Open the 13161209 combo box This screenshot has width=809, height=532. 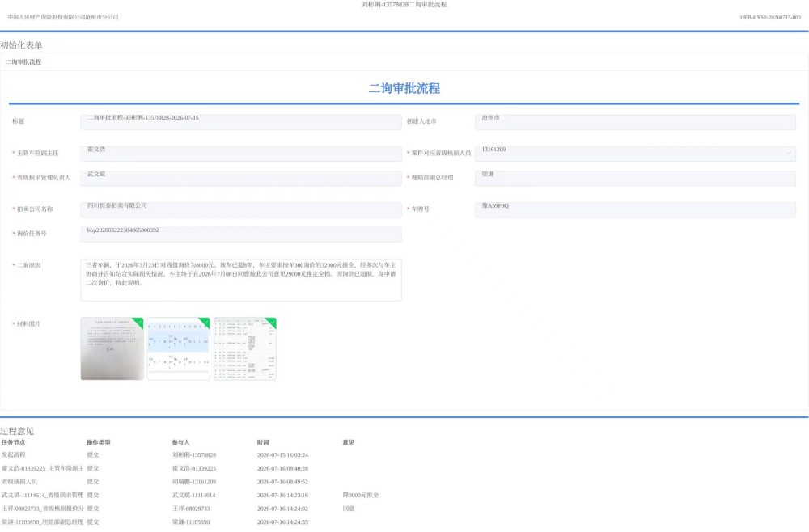pyautogui.click(x=635, y=153)
